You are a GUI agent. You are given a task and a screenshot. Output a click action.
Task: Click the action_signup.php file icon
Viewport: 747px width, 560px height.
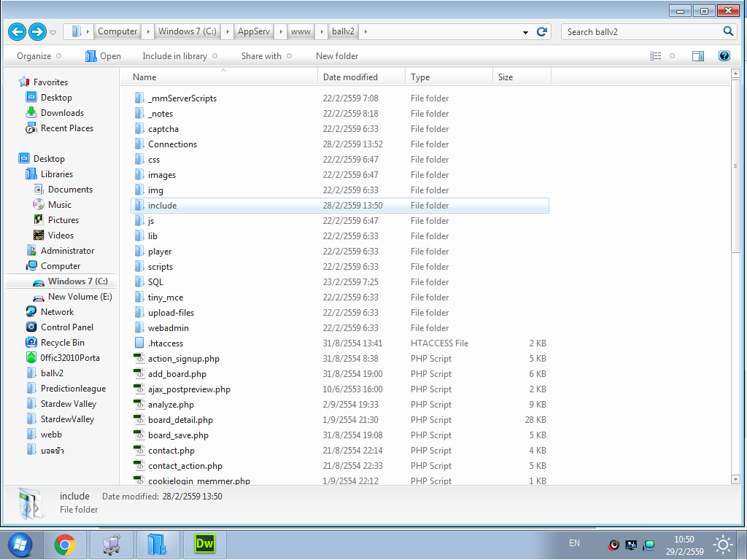click(x=139, y=358)
